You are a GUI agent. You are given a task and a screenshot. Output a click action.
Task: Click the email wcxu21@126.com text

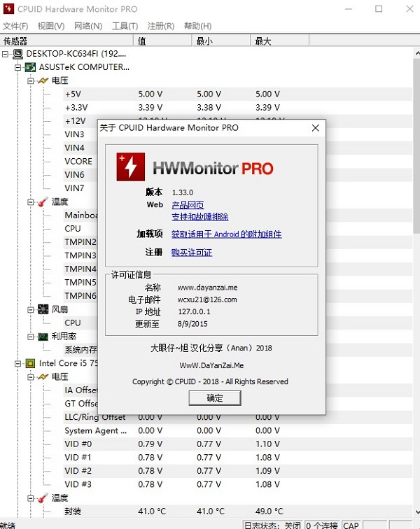(x=207, y=299)
